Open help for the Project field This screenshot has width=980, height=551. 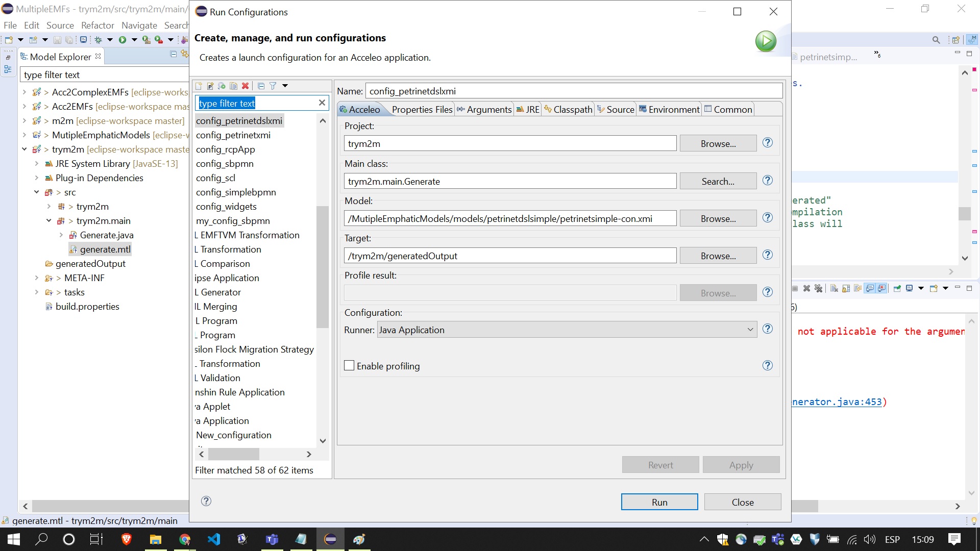(767, 143)
